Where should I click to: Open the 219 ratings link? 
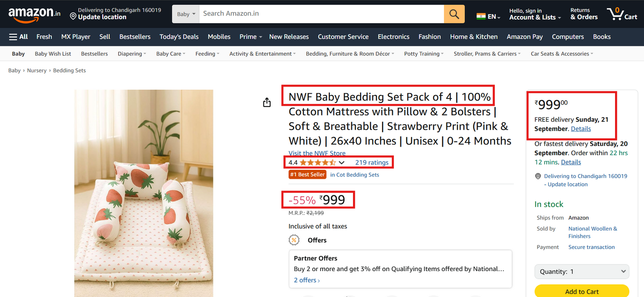click(372, 162)
